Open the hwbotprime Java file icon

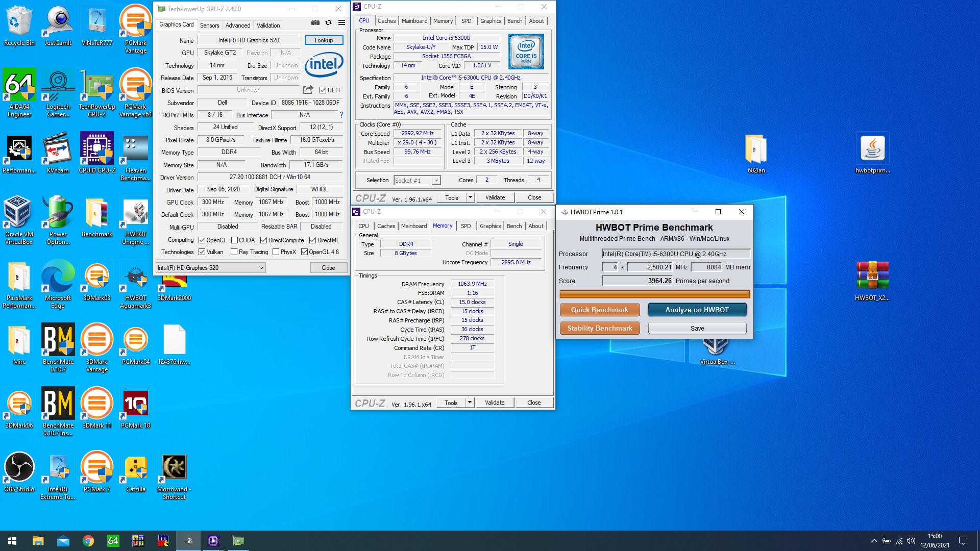[x=872, y=153]
